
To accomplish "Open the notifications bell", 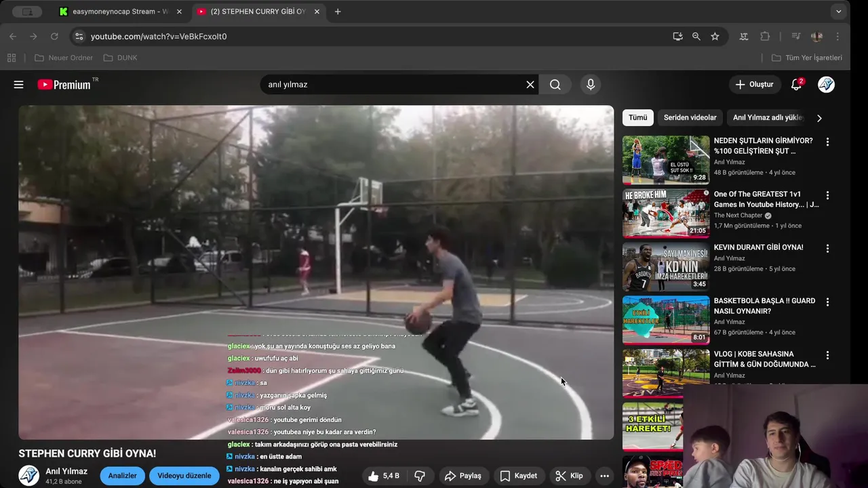I will (796, 85).
